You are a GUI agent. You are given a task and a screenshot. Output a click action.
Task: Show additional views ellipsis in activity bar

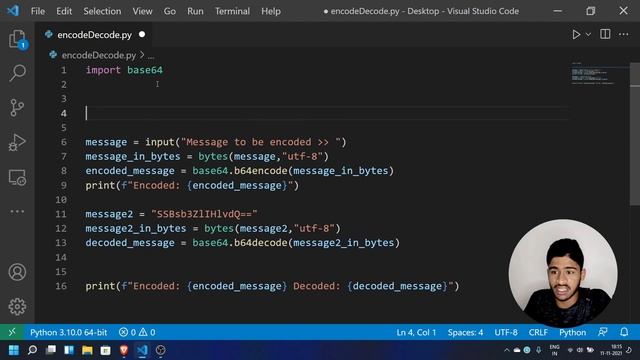pos(17,211)
